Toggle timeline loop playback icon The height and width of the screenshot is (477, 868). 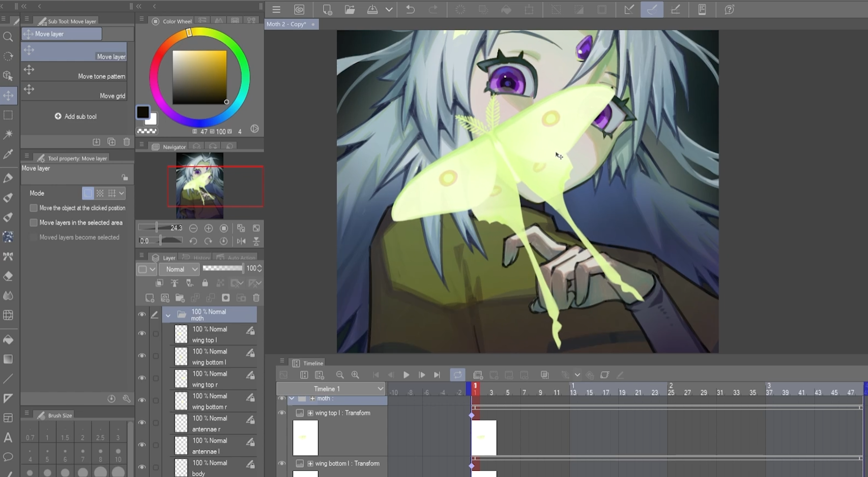pyautogui.click(x=457, y=375)
